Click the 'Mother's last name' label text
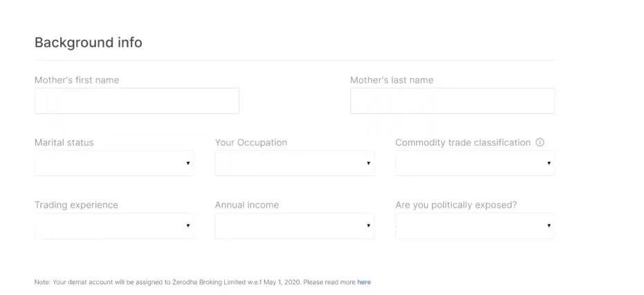Screen dimensions: 644x295 tap(392, 80)
